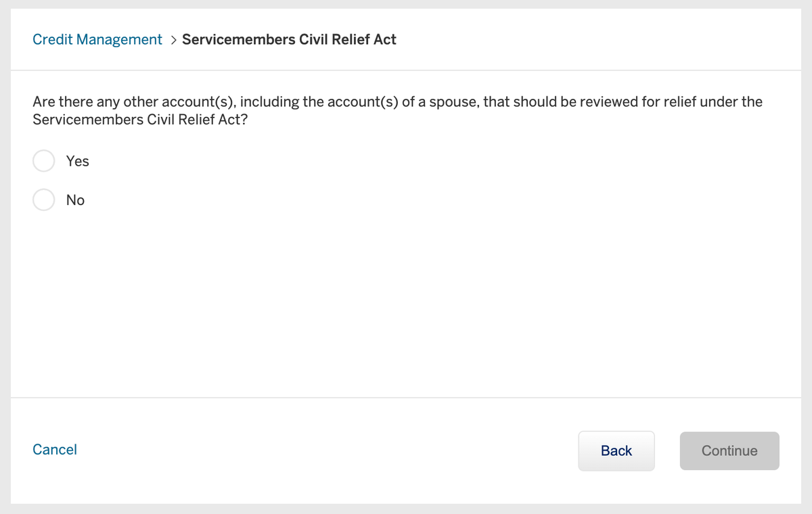This screenshot has height=514, width=812.
Task: Cancel the Servicemembers Civil Relief Act form
Action: click(54, 449)
